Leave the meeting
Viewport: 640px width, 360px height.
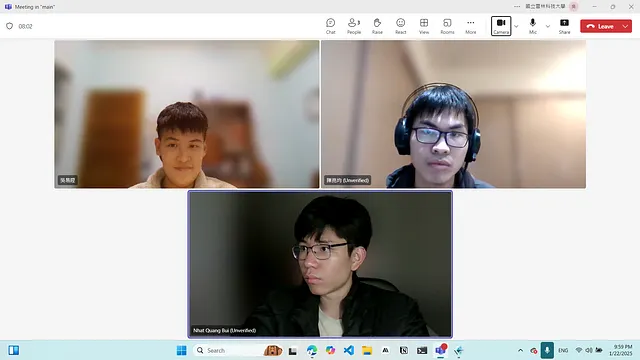click(600, 26)
